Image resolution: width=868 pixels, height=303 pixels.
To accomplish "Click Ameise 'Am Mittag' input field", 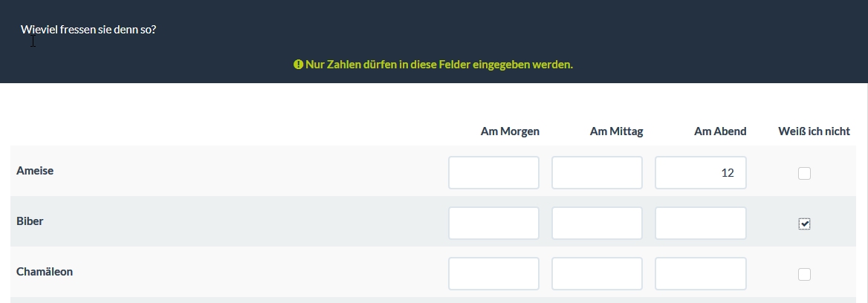I will pos(597,173).
